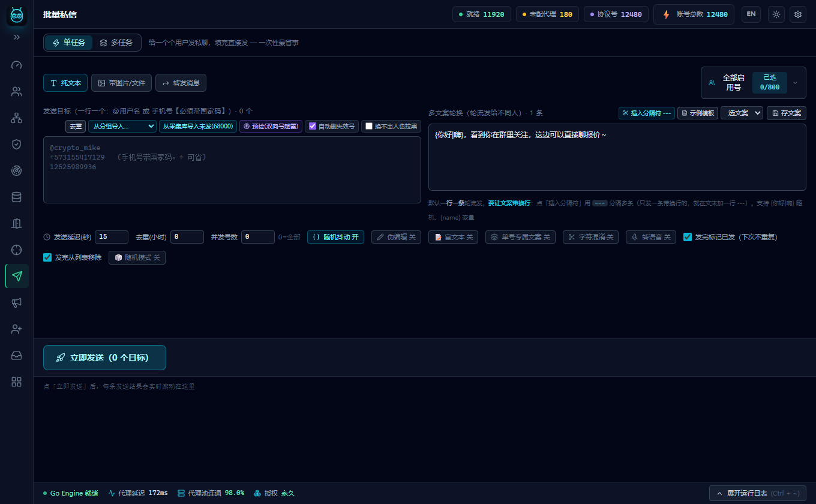Switch language with the EN button
816x504 pixels.
pyautogui.click(x=751, y=14)
